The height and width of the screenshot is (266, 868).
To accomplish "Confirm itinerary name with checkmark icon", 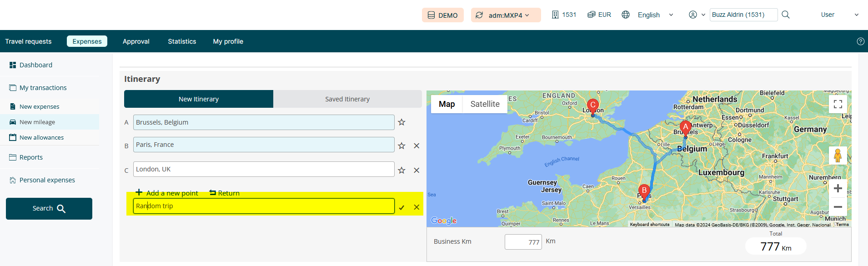I will pyautogui.click(x=401, y=207).
